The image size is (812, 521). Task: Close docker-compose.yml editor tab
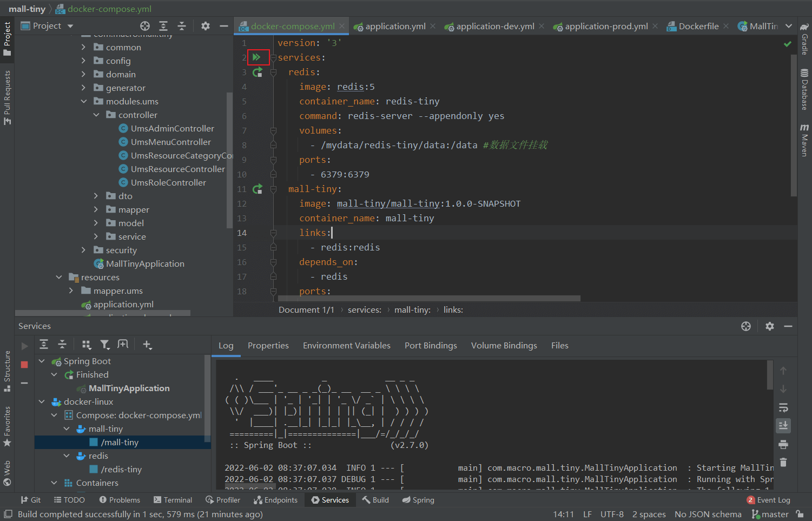342,26
